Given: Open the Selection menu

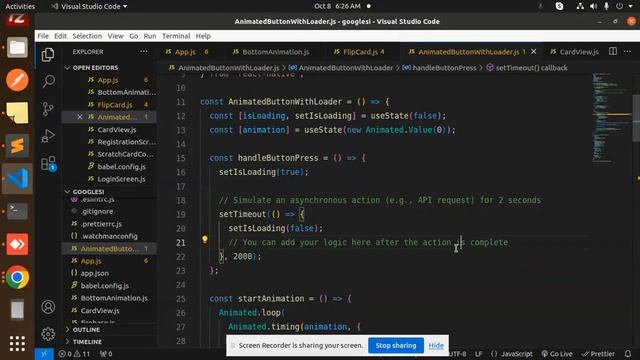Looking at the screenshot, I should point(87,36).
